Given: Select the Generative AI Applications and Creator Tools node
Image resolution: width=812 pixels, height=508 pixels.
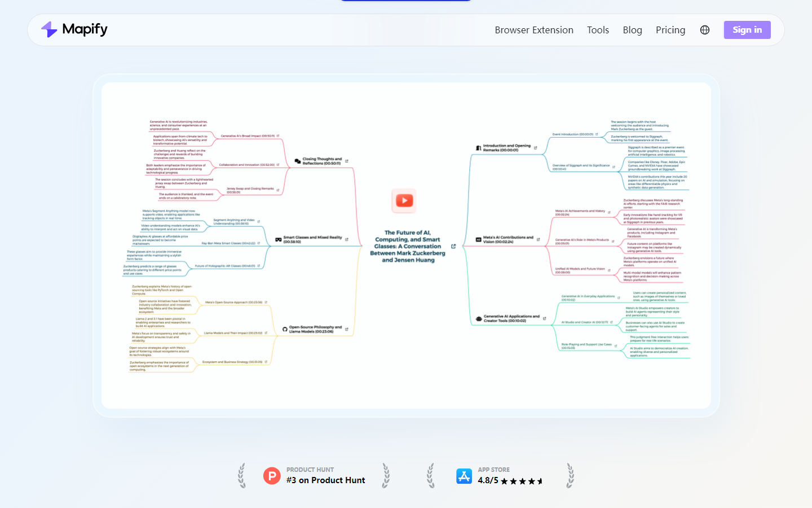Looking at the screenshot, I should (x=511, y=318).
